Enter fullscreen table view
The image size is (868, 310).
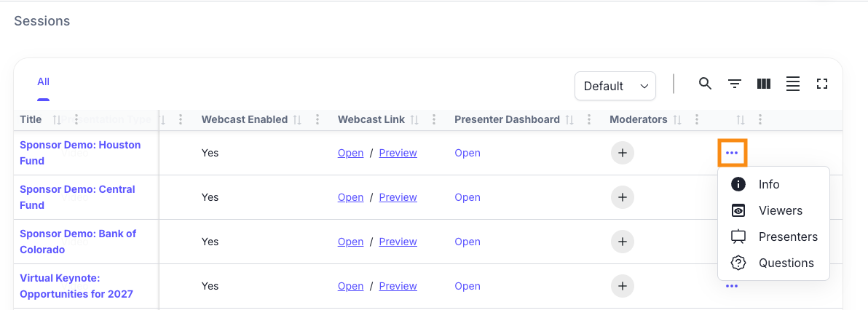822,84
